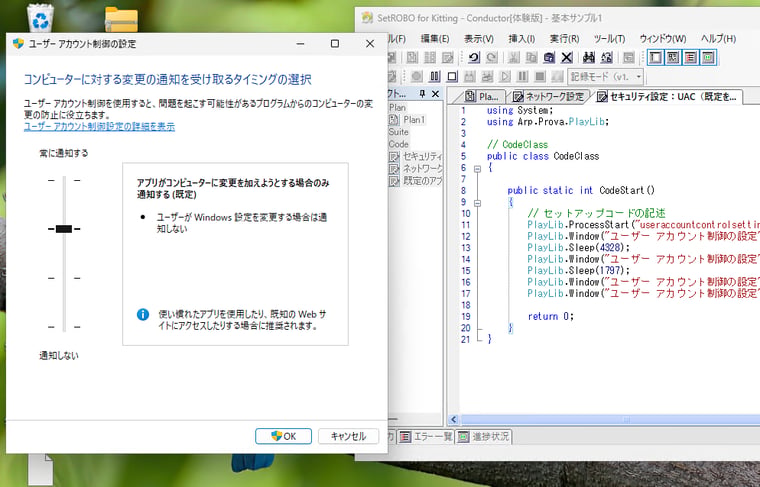Switch to the ネットワーク設定 tab

click(549, 96)
